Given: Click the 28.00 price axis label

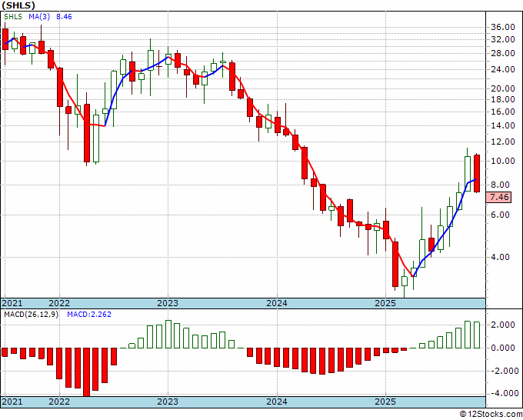Looking at the screenshot, I should click(x=503, y=53).
